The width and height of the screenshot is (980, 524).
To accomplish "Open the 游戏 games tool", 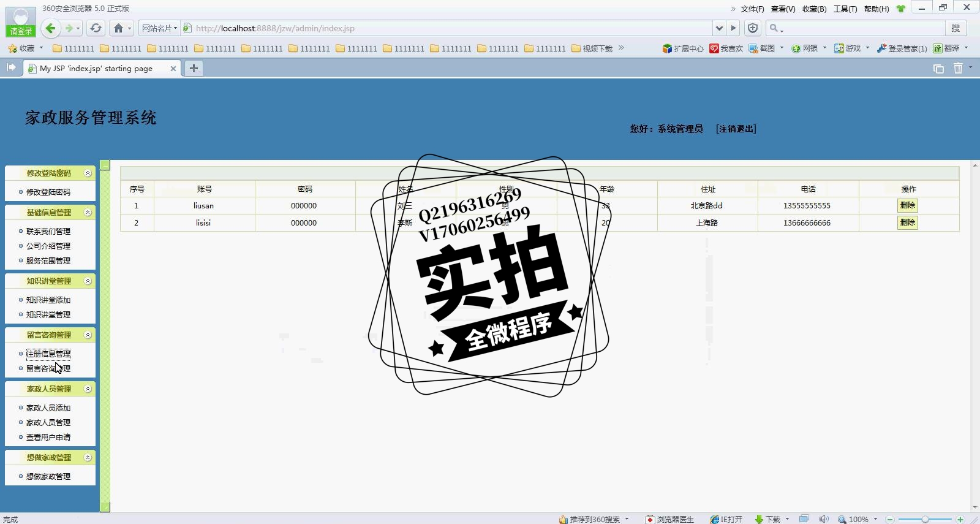I will (848, 48).
